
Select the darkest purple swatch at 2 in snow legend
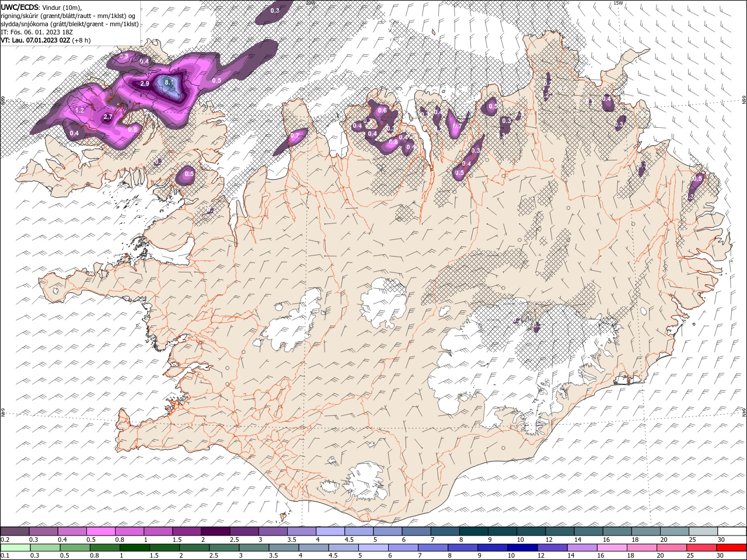tap(215, 531)
